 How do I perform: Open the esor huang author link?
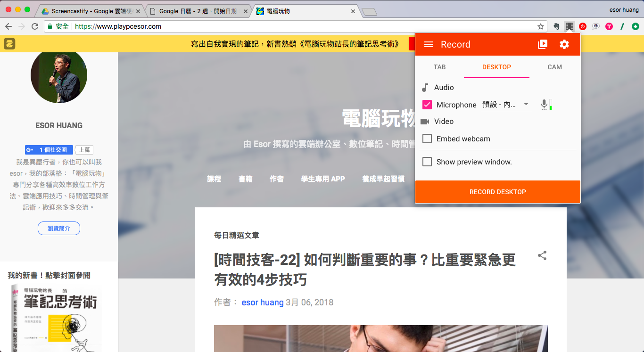[263, 303]
